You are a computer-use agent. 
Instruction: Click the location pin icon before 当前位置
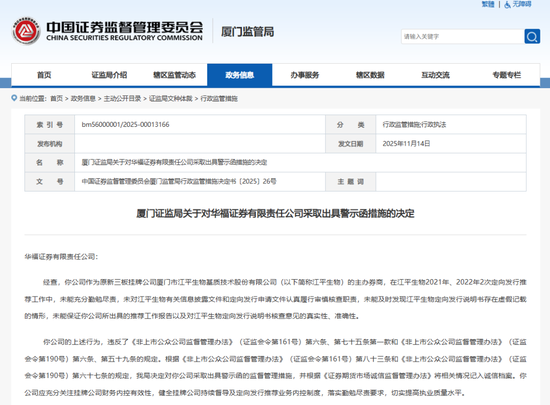[14, 98]
